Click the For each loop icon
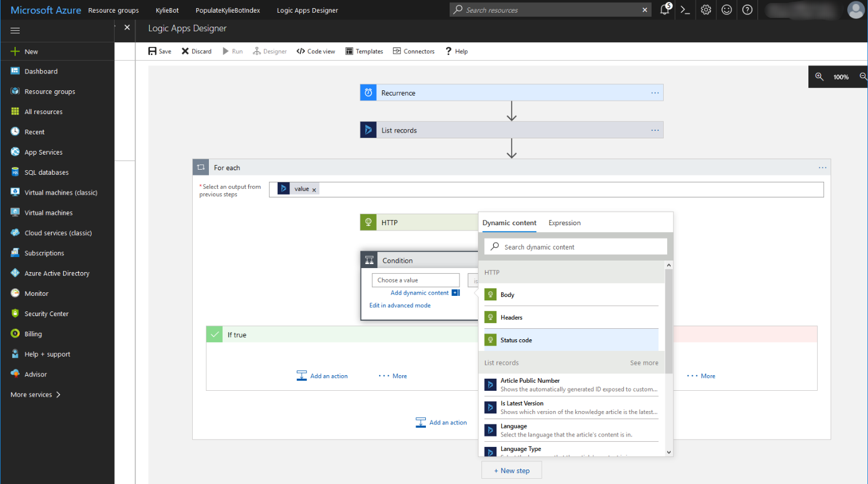The image size is (868, 484). point(201,167)
